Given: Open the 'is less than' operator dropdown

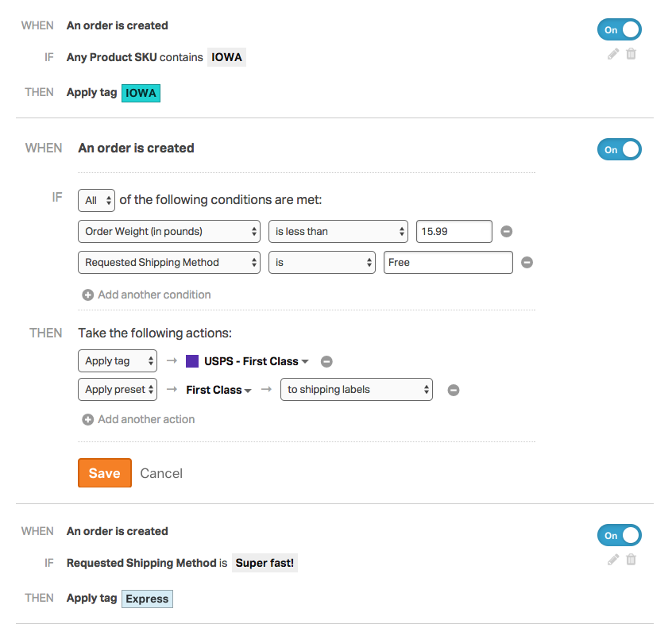Looking at the screenshot, I should (x=338, y=231).
